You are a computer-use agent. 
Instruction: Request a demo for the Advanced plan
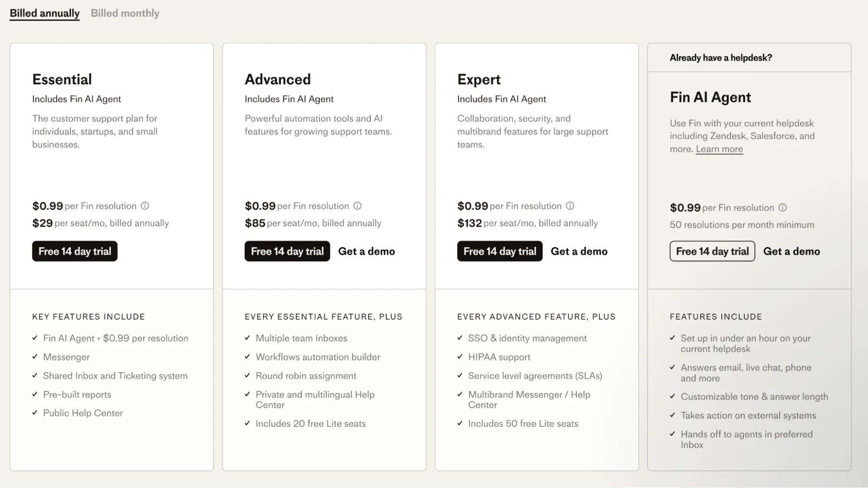(x=366, y=251)
